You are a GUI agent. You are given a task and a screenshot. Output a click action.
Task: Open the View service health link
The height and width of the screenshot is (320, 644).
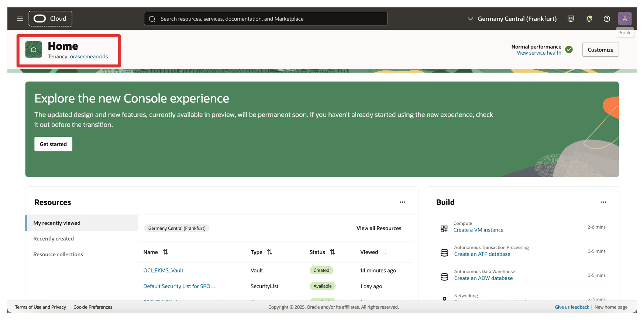[539, 53]
